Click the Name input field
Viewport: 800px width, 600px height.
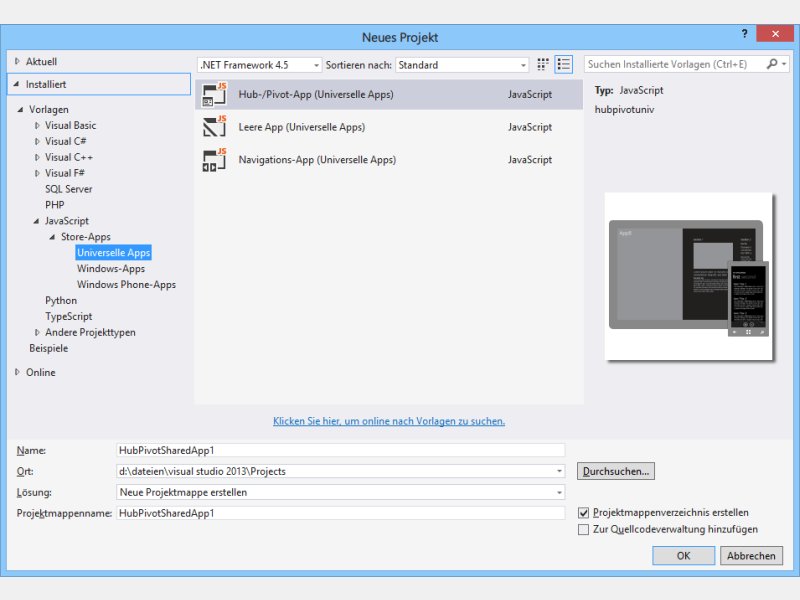coord(340,451)
